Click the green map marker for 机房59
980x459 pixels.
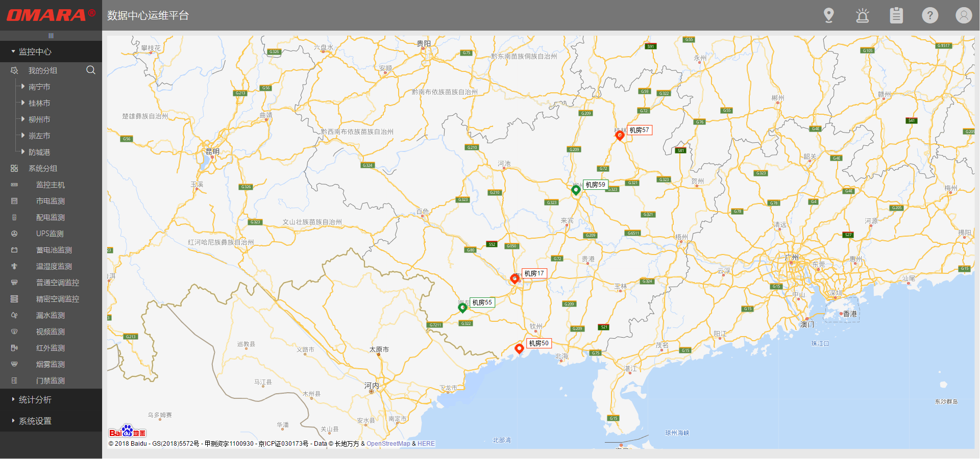pos(576,190)
